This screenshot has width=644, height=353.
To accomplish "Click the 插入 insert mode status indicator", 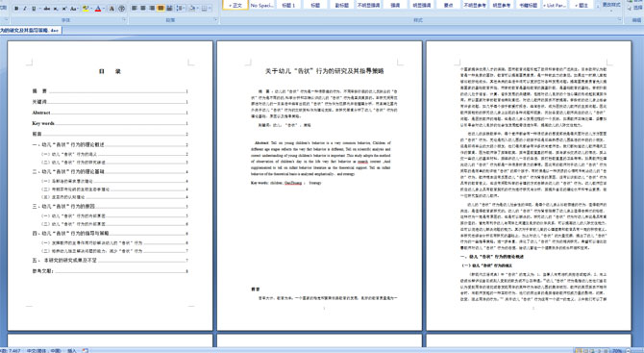I will (x=72, y=350).
